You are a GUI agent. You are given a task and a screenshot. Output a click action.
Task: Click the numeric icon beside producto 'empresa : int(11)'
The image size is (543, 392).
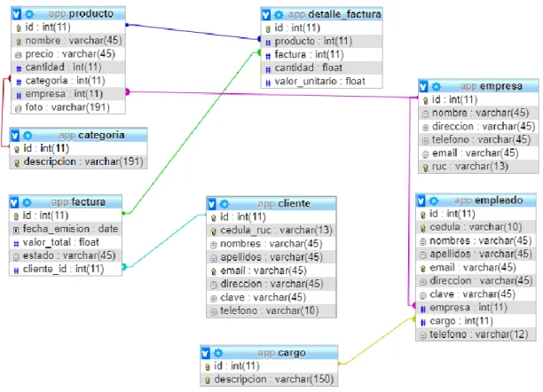click(x=19, y=95)
